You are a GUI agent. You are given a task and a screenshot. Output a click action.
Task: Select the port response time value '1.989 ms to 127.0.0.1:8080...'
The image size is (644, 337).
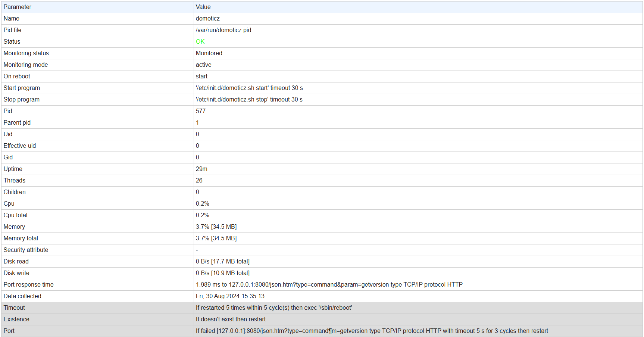329,285
